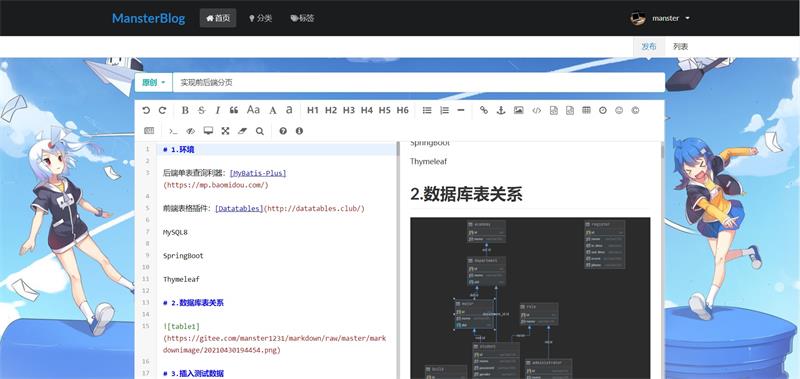This screenshot has width=800, height=379.
Task: Insert an unordered bullet list
Action: (427, 110)
